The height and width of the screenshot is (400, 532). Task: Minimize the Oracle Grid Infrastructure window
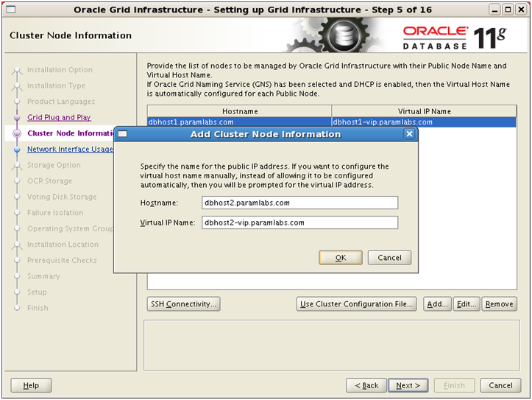tap(494, 10)
